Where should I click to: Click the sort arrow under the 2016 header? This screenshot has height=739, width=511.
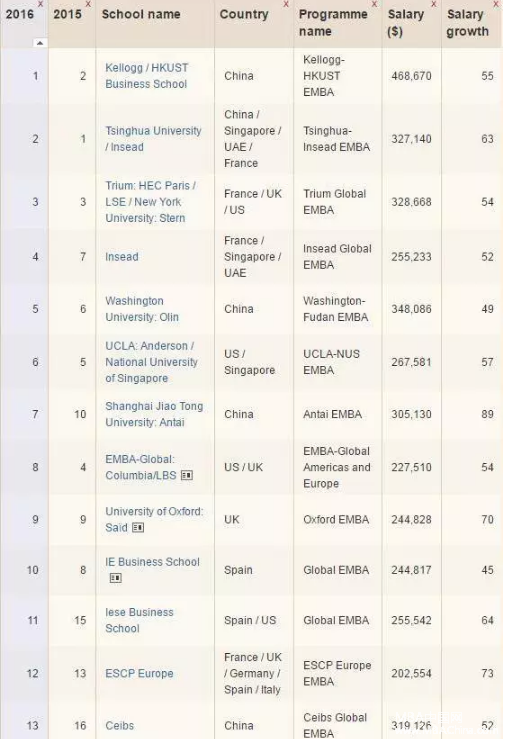pos(40,43)
